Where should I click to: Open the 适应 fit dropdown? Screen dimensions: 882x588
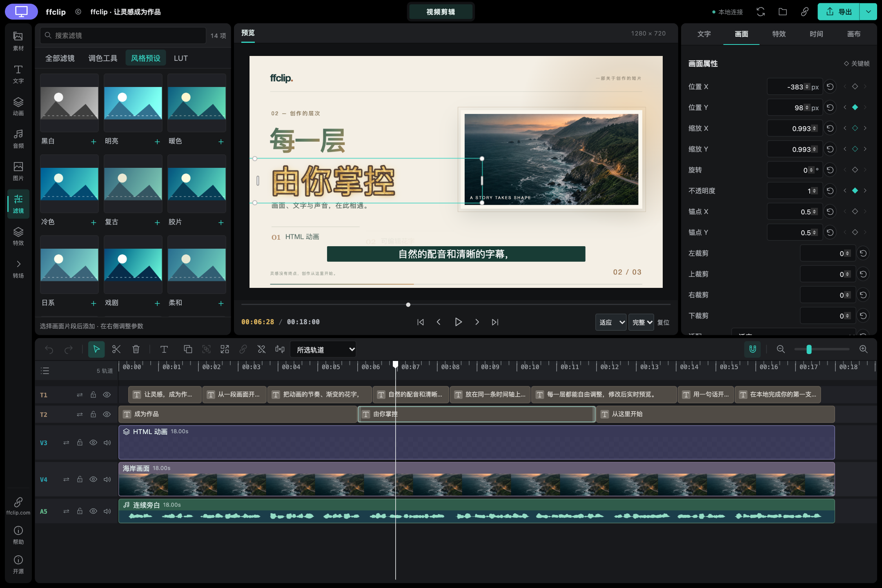[x=610, y=322]
